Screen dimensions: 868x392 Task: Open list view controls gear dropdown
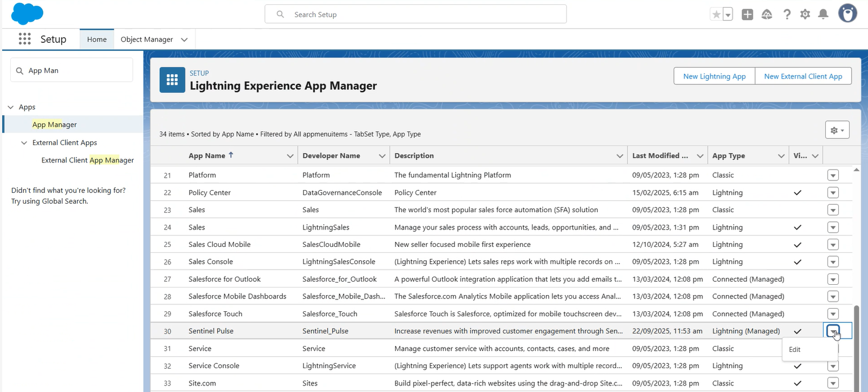837,130
